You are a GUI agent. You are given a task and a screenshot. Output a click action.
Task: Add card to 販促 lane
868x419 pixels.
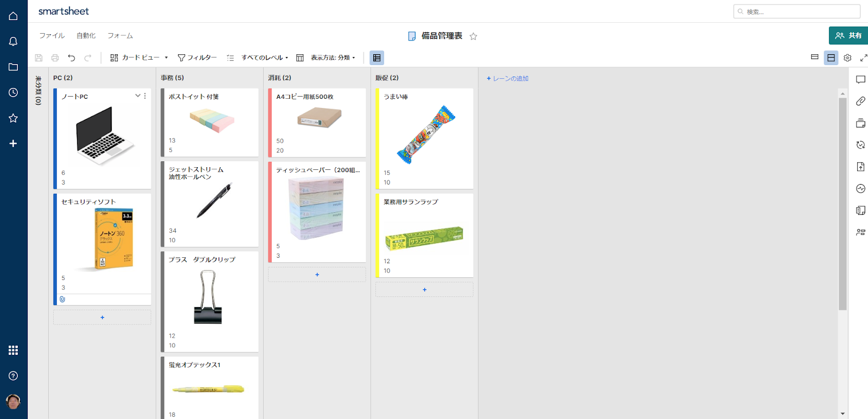pyautogui.click(x=425, y=290)
